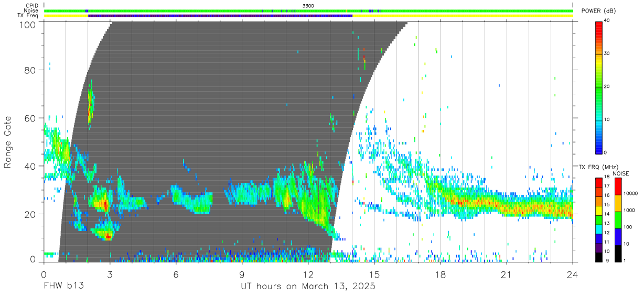
Task: Click the POWER (dB) colorbar title
Action: point(598,11)
